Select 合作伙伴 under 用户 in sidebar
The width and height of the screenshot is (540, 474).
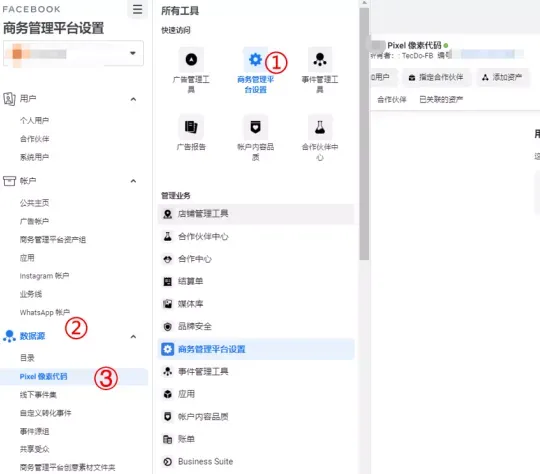pyautogui.click(x=34, y=139)
